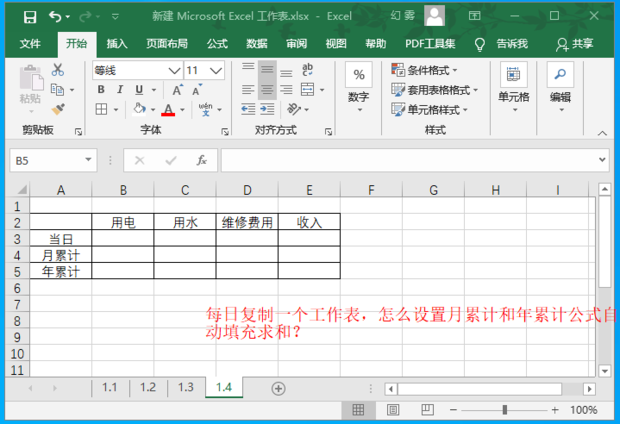Click the wén phonetic guide icon

point(206,109)
